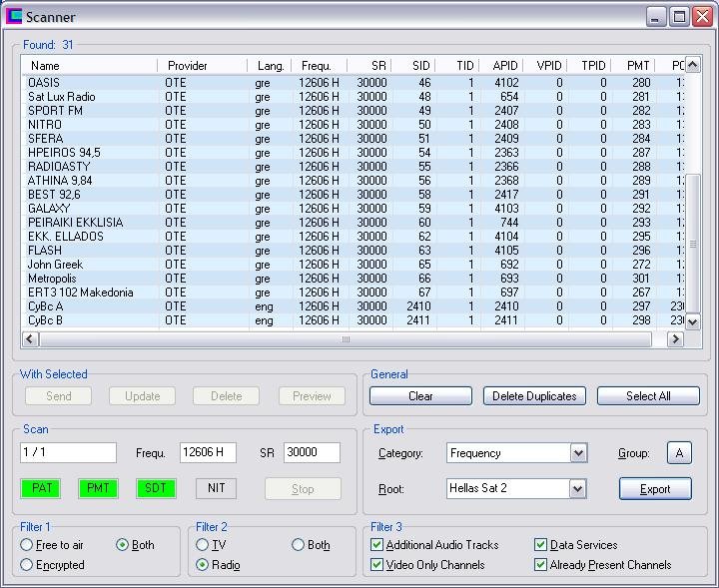
Task: Sort by the Provider column header
Action: point(202,66)
